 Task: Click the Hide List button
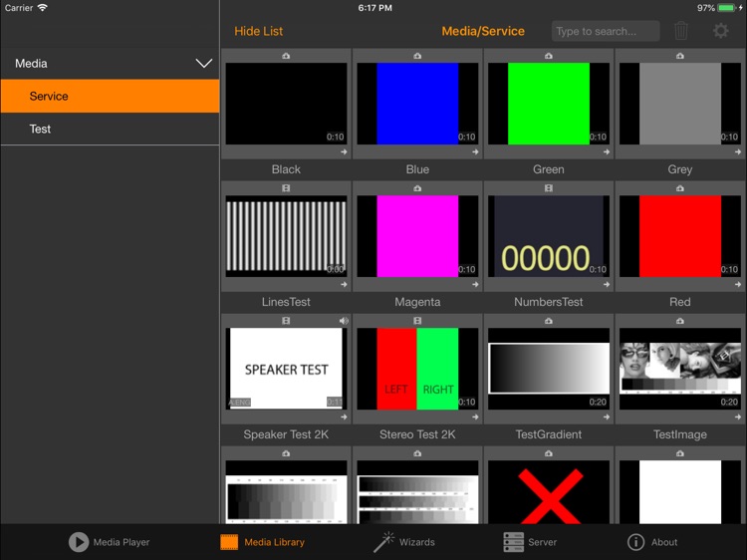click(259, 32)
